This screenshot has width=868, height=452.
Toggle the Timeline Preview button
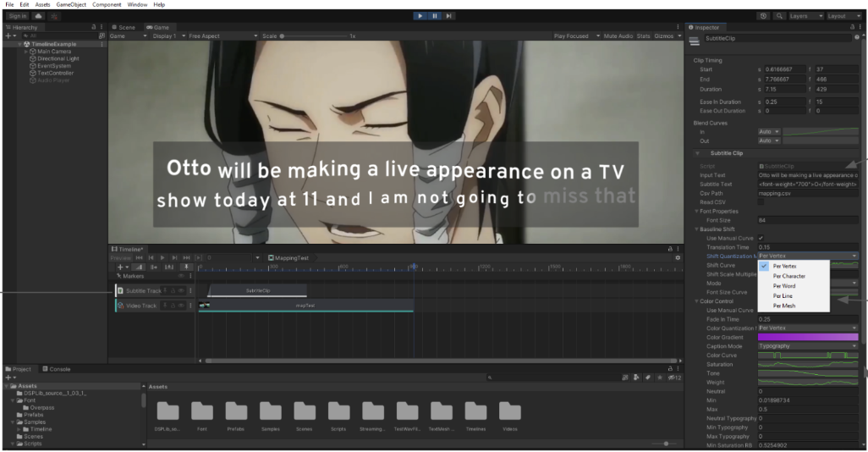coord(121,257)
